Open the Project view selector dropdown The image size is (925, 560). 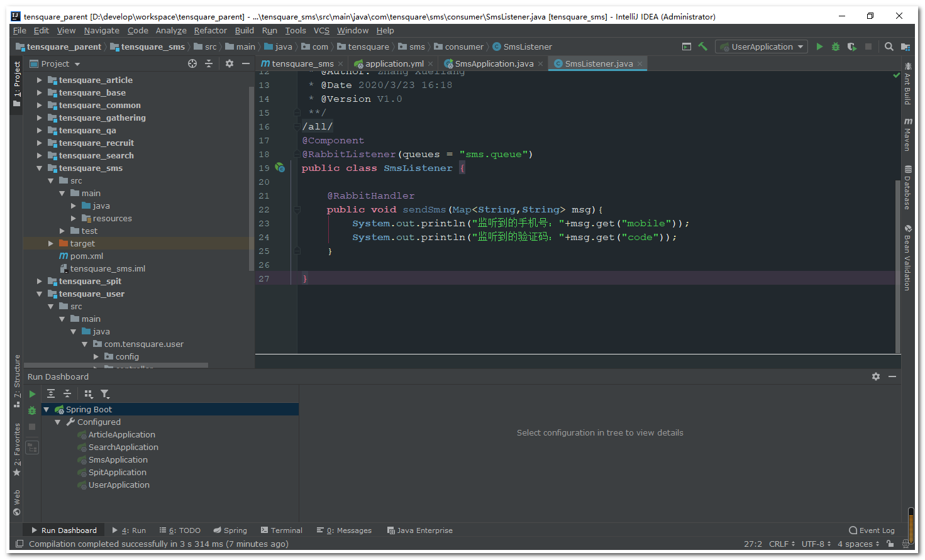point(55,63)
